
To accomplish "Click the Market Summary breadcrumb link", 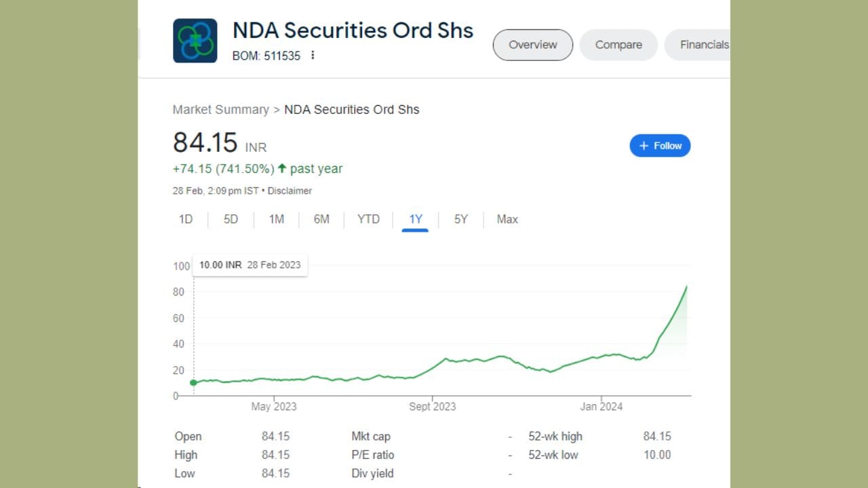I will coord(220,110).
